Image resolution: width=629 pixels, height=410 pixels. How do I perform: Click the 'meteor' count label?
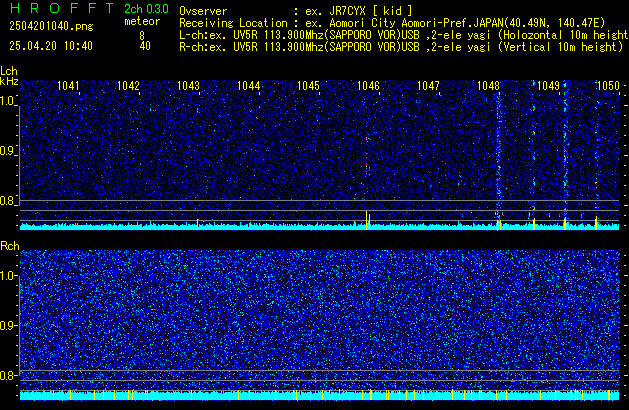pyautogui.click(x=142, y=21)
